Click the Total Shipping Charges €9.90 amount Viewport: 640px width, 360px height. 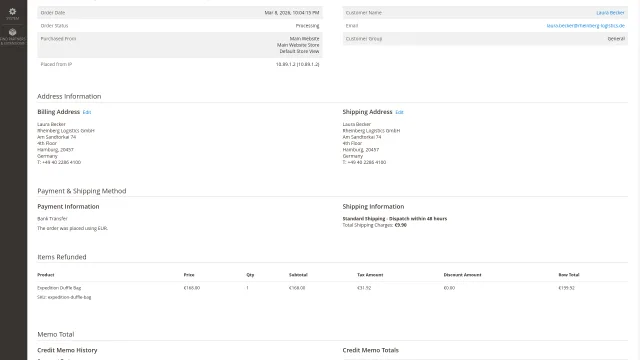(x=400, y=225)
